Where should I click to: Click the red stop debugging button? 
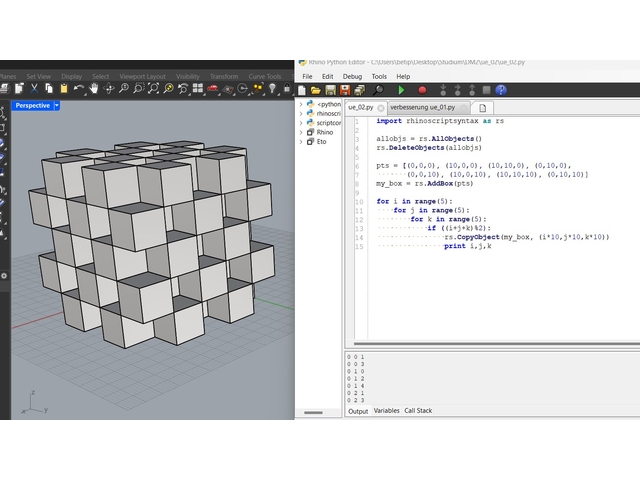pyautogui.click(x=422, y=90)
